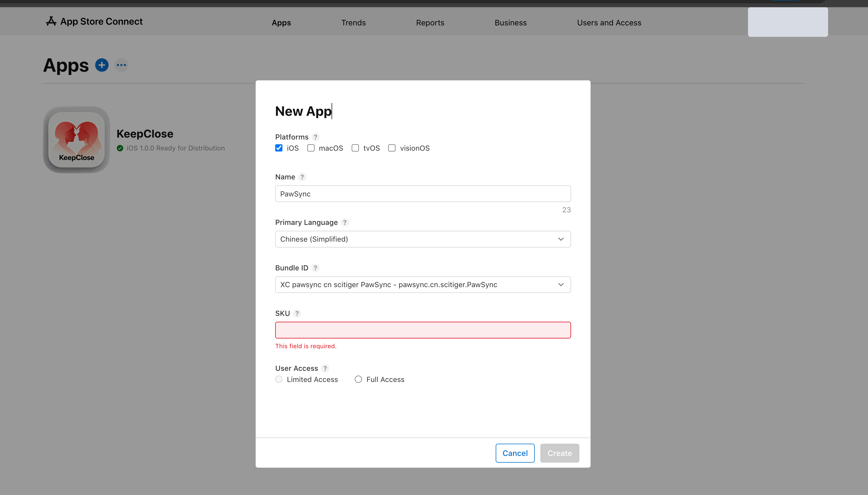The width and height of the screenshot is (868, 495).
Task: Enable the macOS platform checkbox
Action: [311, 148]
